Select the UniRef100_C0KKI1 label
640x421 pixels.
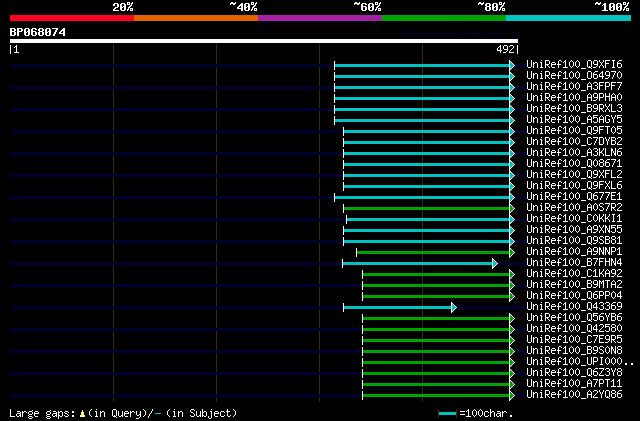tap(574, 219)
